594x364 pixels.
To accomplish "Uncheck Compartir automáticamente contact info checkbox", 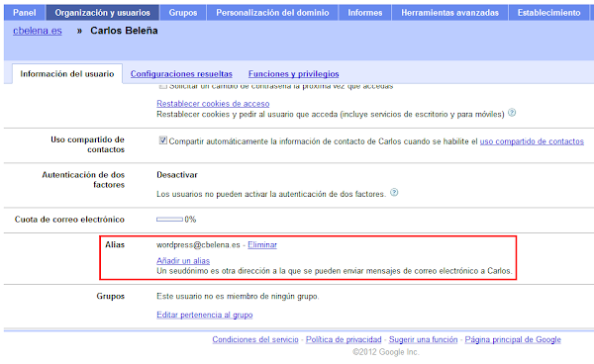I will point(163,140).
